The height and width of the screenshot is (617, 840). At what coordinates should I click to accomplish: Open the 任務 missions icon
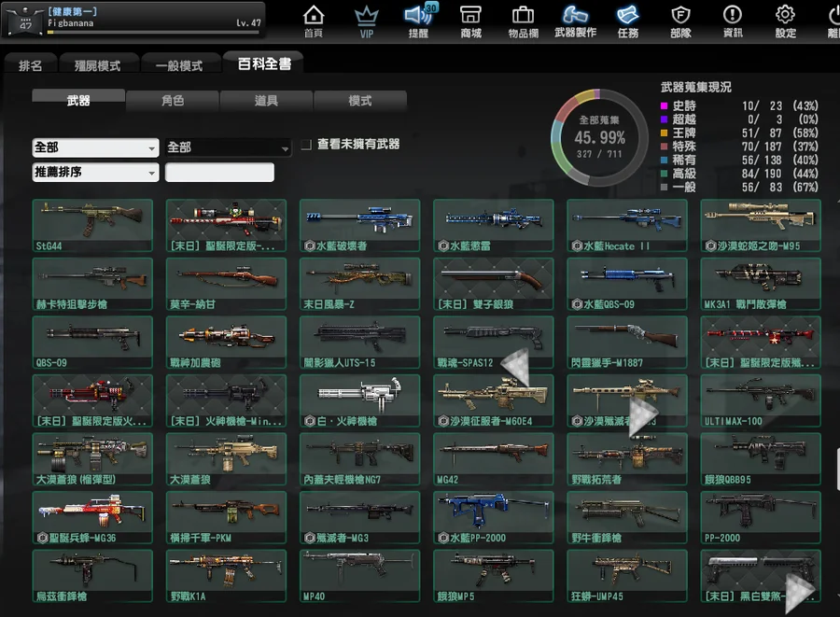point(628,21)
